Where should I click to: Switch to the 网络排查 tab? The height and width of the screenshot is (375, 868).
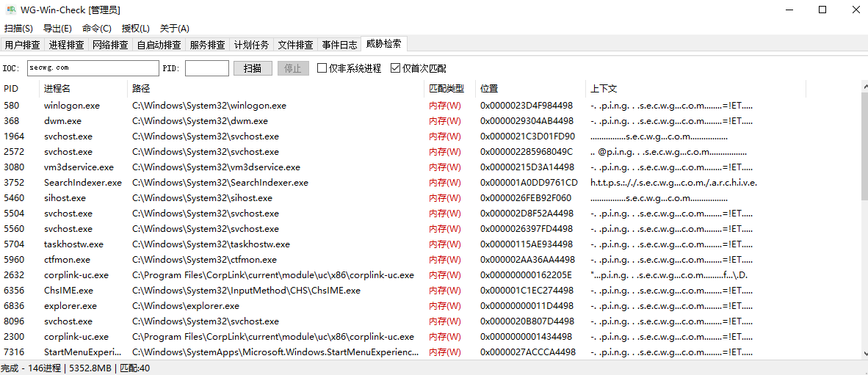(x=110, y=45)
